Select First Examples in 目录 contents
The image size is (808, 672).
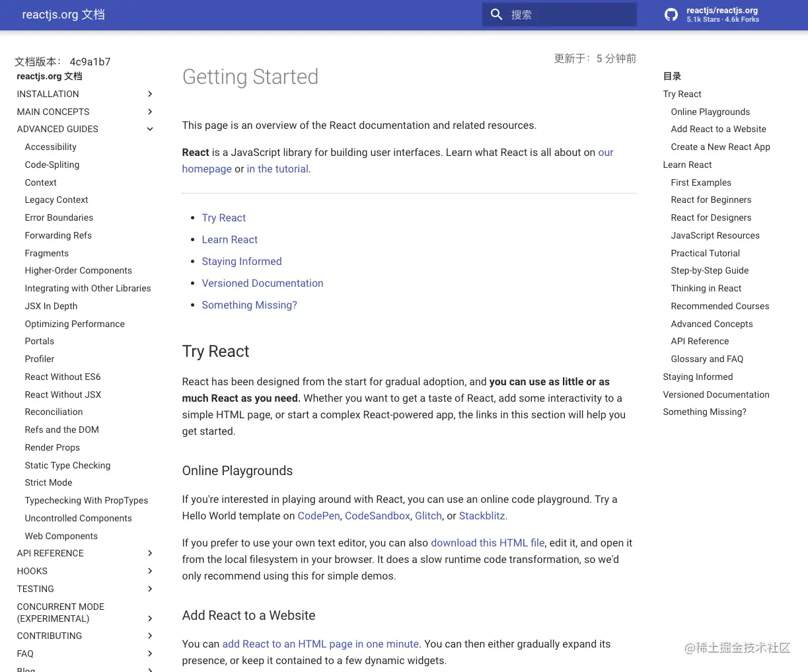tap(701, 182)
